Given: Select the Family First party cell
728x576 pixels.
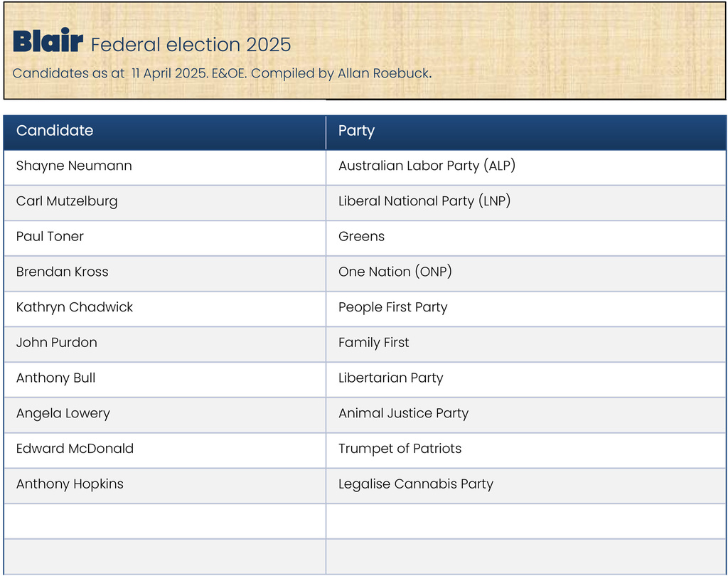Looking at the screenshot, I should coord(373,343).
